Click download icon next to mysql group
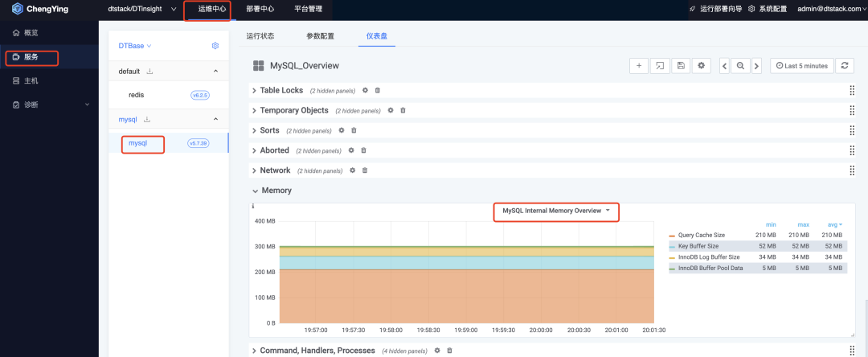Screen dimensions: 868x357 147,119
